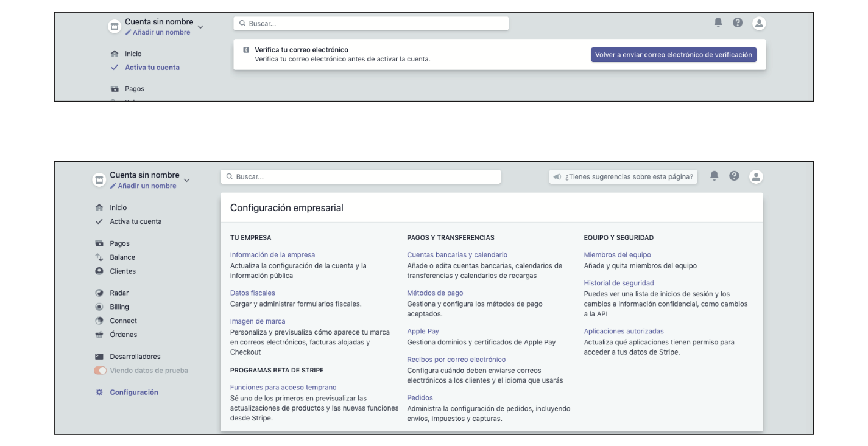The width and height of the screenshot is (868, 446).
Task: Open Información de la empresa link
Action: coord(272,255)
